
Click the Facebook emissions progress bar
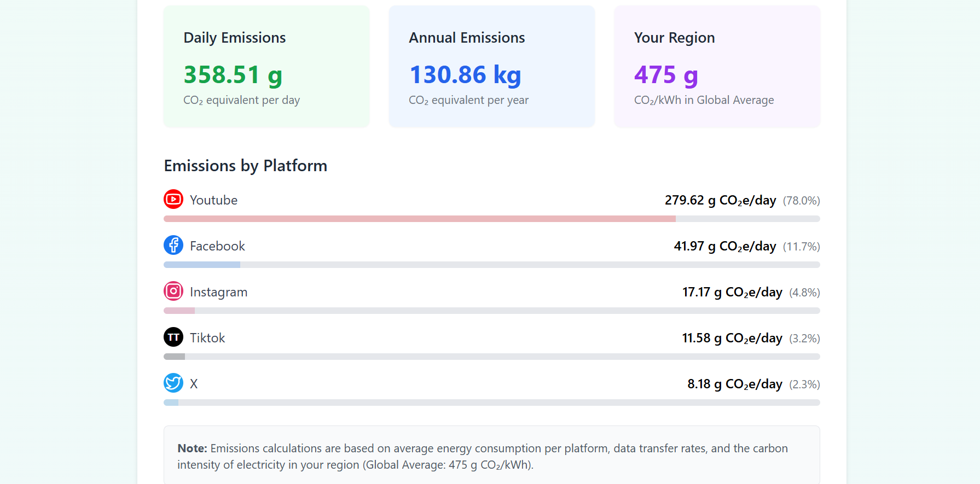491,265
